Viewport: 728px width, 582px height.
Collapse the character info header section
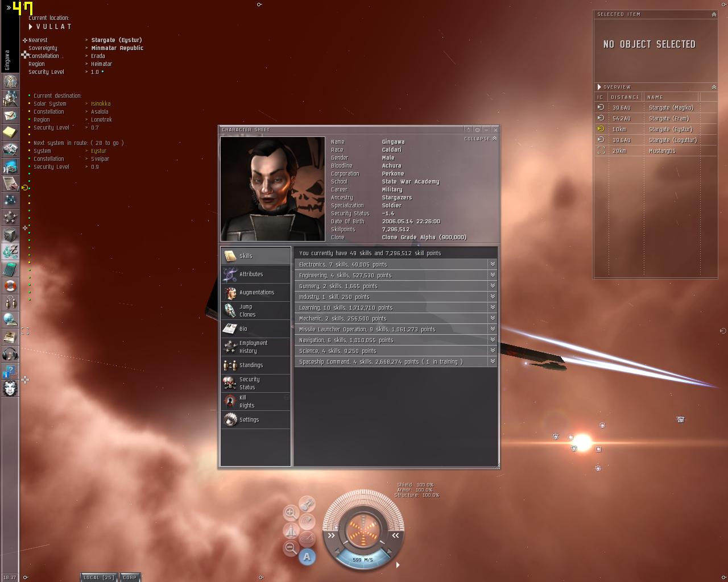click(481, 139)
